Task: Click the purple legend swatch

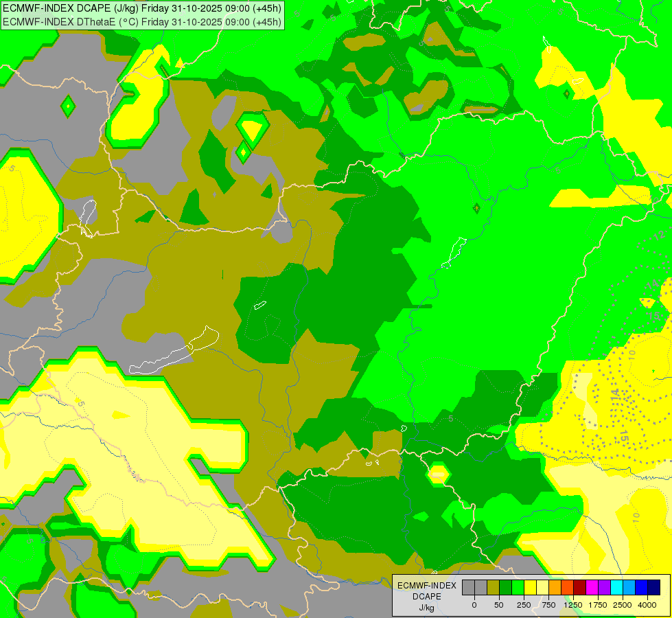Action: pyautogui.click(x=604, y=587)
